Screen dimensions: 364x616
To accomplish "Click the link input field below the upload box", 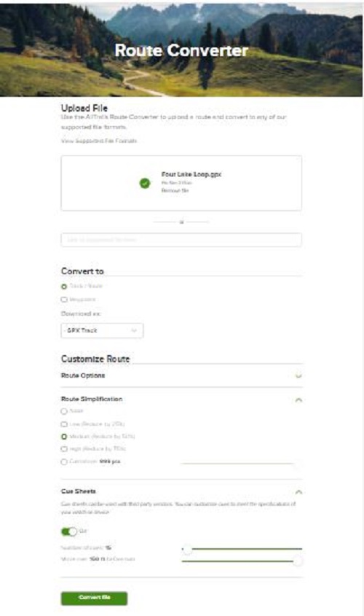I will click(181, 240).
